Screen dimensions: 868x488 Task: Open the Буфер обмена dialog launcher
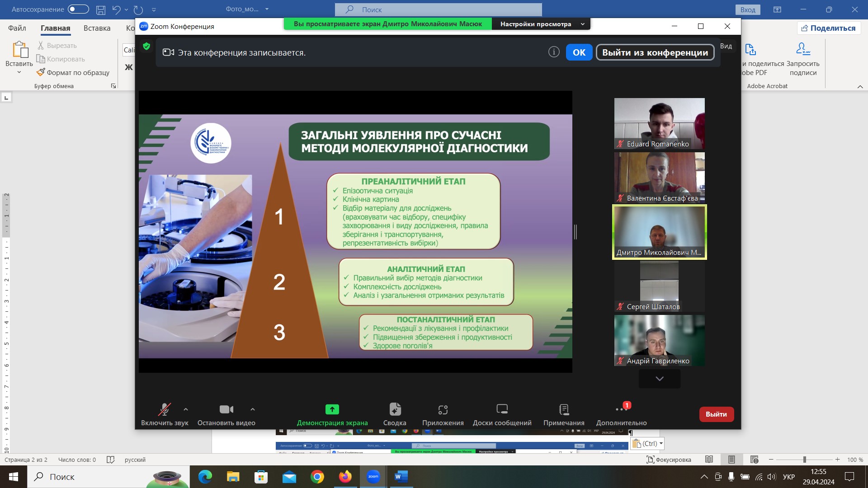pos(113,86)
